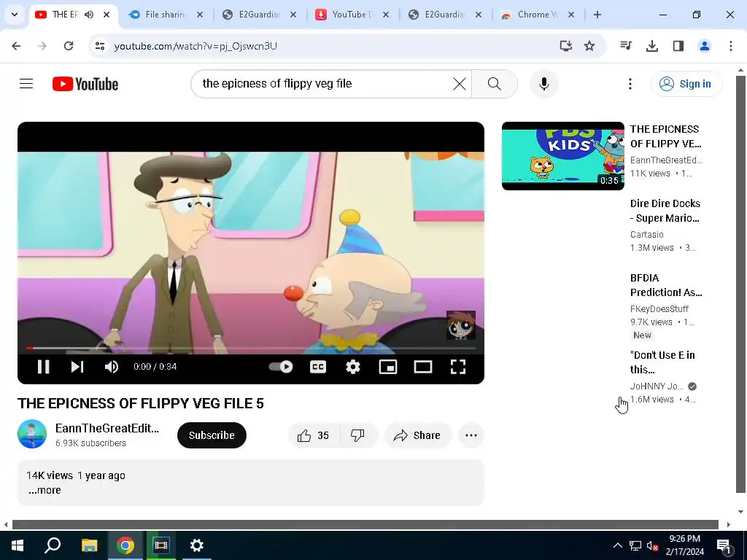Viewport: 747px width, 560px height.
Task: Switch to the File sharing tab
Action: pyautogui.click(x=166, y=15)
